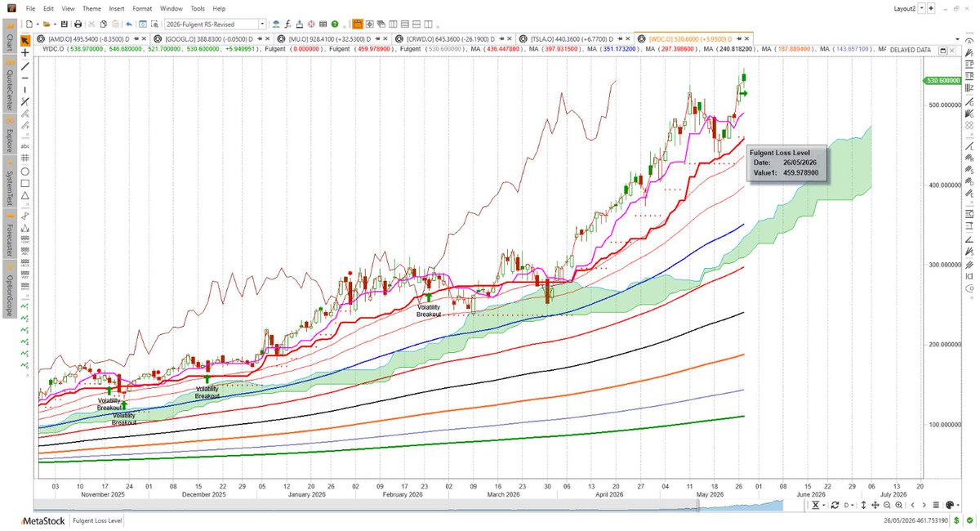
Task: Click the green checkmark status icon
Action: pyautogui.click(x=969, y=520)
